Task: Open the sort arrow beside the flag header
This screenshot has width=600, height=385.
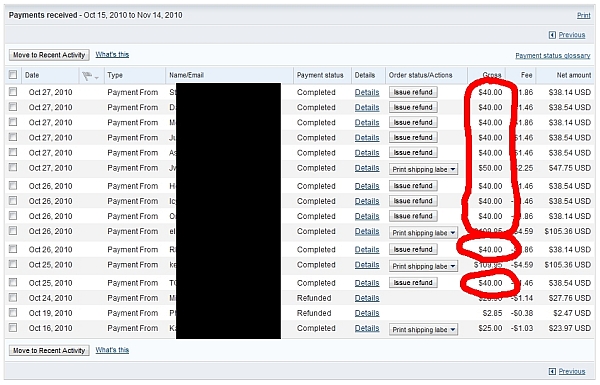Action: pyautogui.click(x=97, y=77)
